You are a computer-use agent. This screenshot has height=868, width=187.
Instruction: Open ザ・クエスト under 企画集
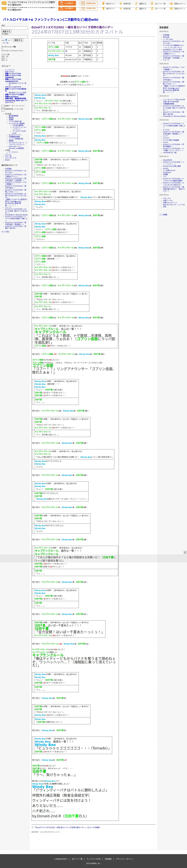click(13, 152)
